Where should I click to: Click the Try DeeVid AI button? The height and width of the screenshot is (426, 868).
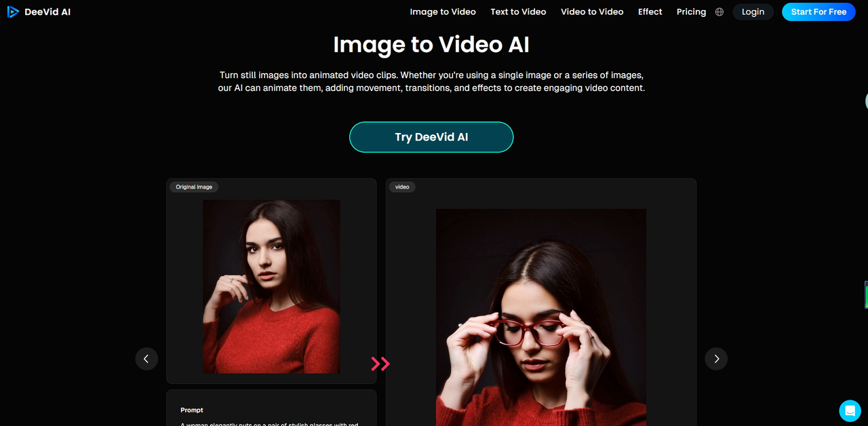(431, 137)
